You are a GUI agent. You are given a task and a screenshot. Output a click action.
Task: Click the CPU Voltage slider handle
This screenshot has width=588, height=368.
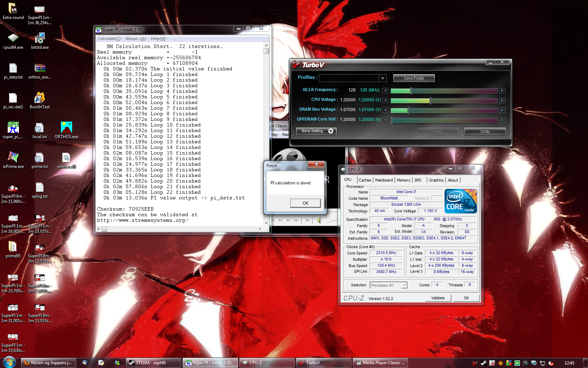pyautogui.click(x=430, y=101)
